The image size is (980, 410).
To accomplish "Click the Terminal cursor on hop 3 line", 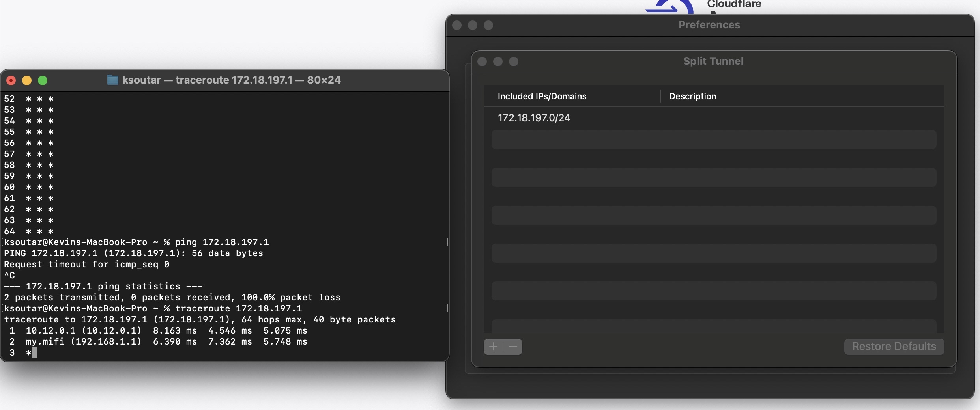I will [34, 352].
